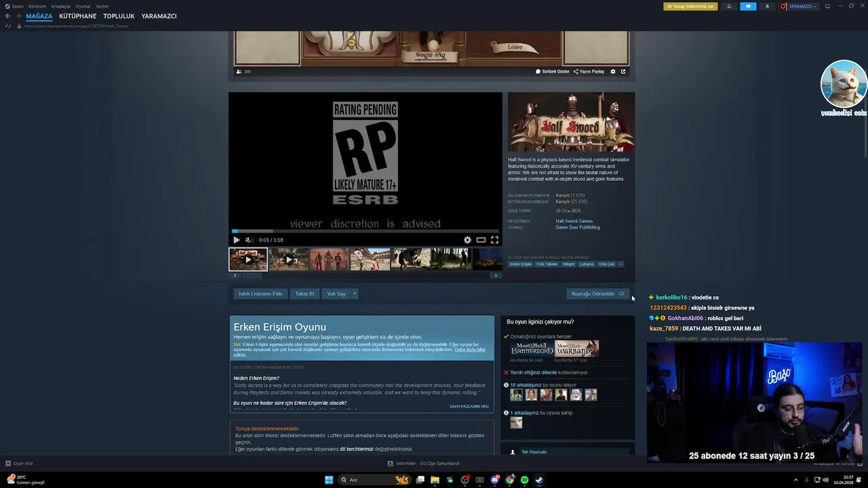
Task: Open the broadcast stream settings gear
Action: click(613, 71)
